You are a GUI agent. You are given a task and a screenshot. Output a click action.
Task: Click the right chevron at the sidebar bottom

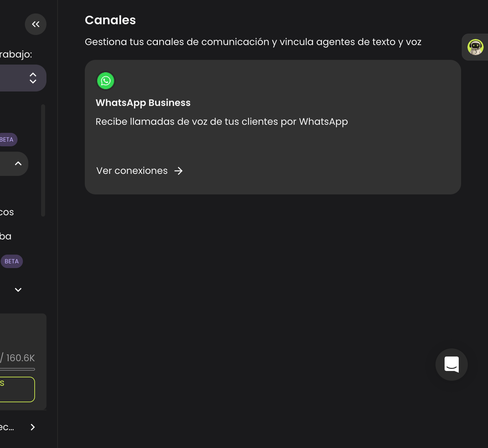33,427
